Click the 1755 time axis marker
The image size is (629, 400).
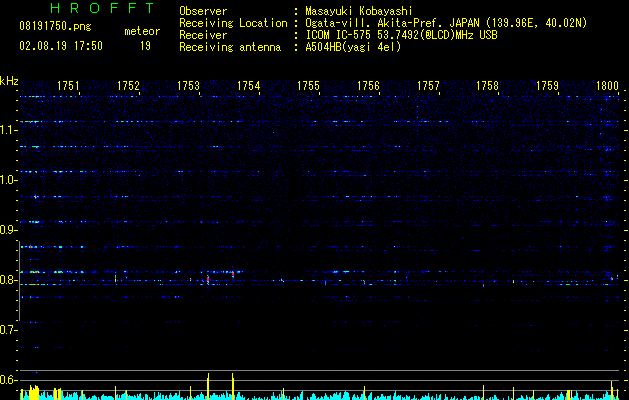308,85
